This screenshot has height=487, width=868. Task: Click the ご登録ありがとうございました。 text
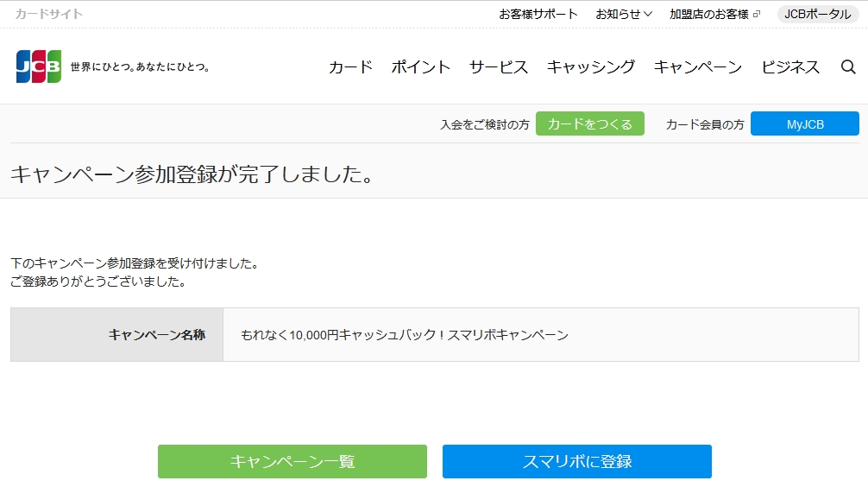point(98,281)
